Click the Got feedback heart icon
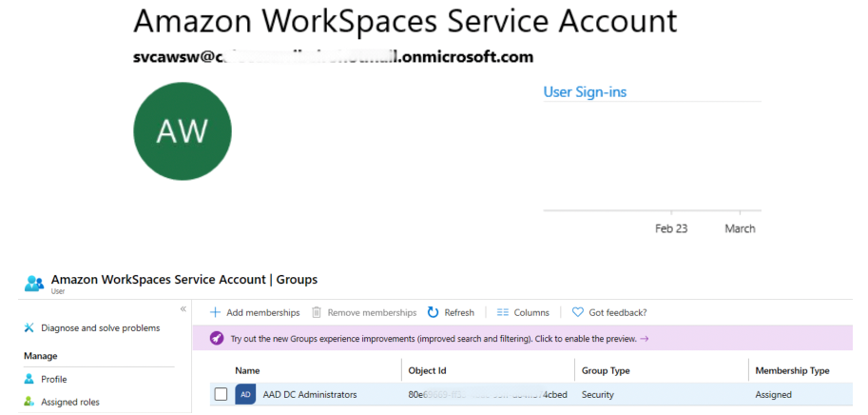The image size is (868, 415). [x=578, y=312]
